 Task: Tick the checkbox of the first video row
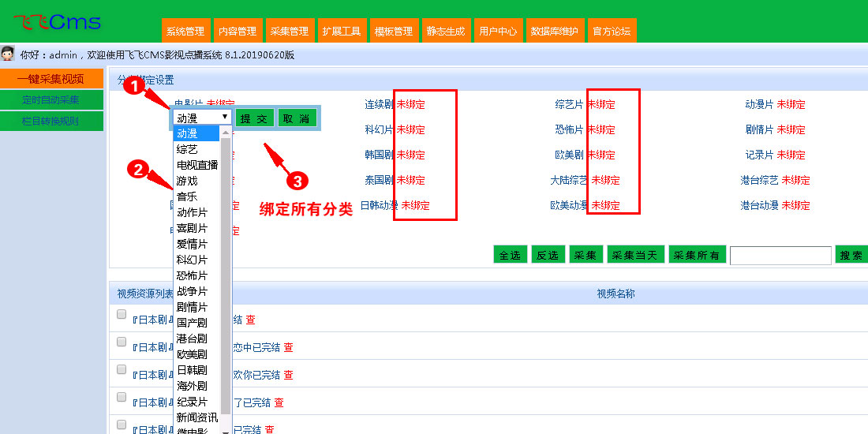tap(122, 314)
